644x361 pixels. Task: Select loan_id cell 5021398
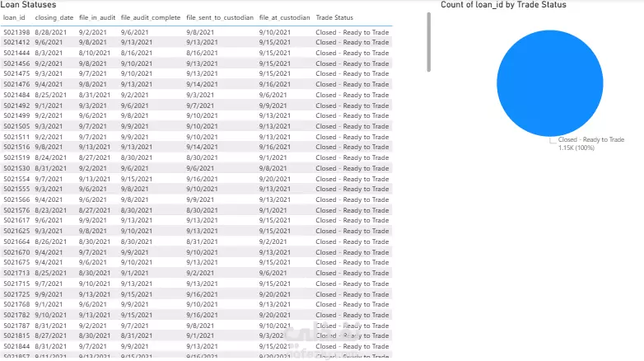pyautogui.click(x=16, y=32)
